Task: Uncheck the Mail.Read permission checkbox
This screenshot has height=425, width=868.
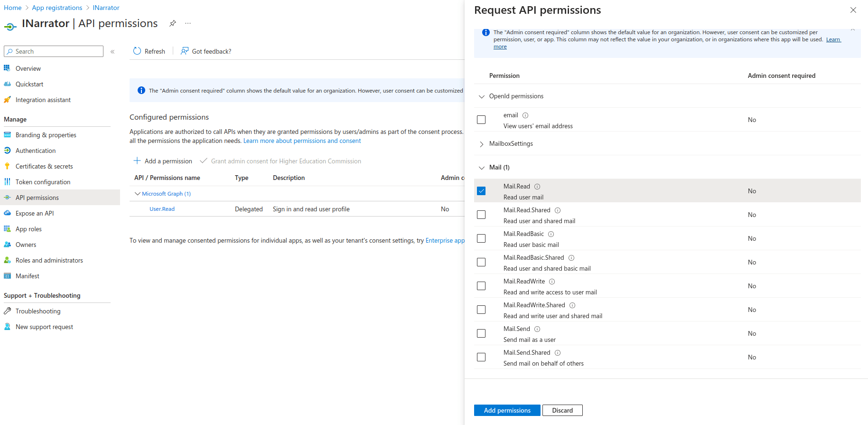Action: click(x=481, y=191)
